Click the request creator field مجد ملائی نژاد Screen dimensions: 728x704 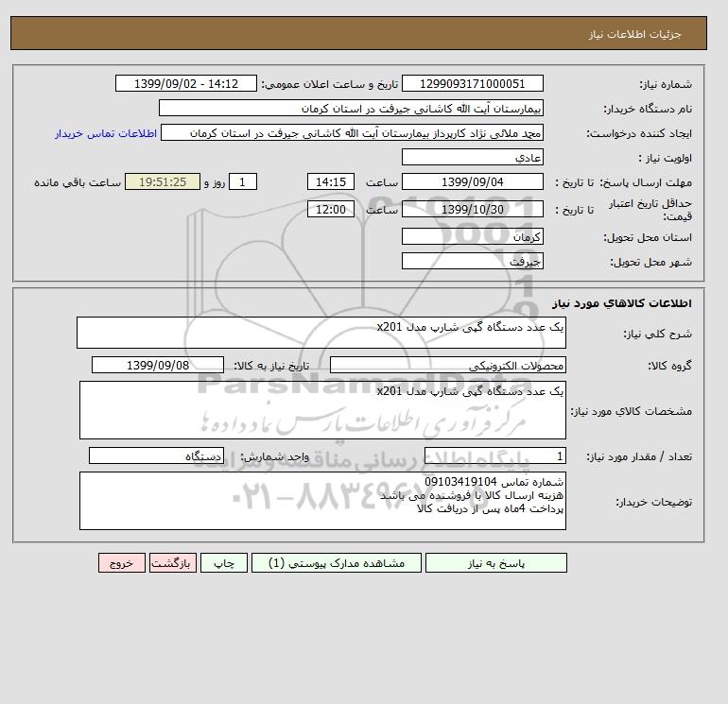352,132
